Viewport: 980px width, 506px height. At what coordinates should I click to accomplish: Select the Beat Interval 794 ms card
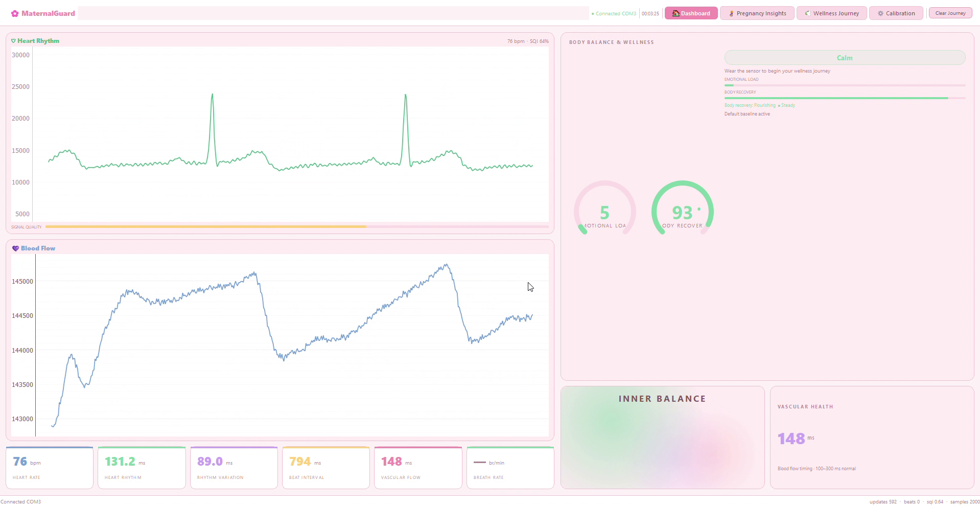tap(326, 468)
